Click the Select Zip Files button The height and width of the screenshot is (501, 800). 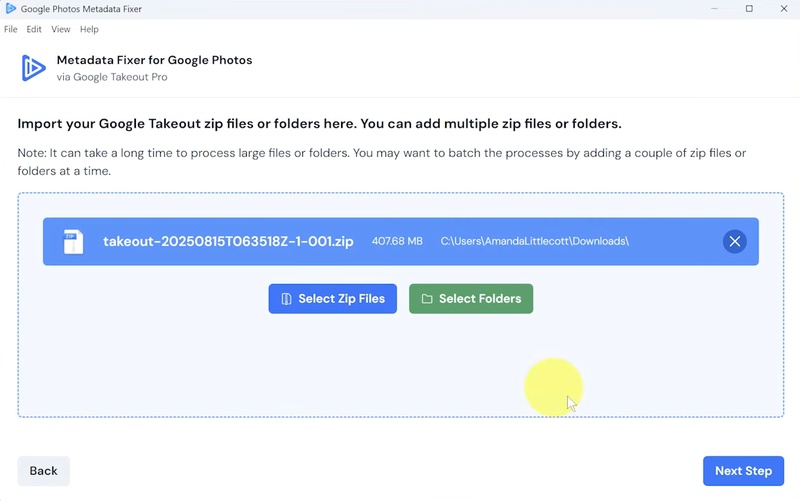tap(333, 298)
